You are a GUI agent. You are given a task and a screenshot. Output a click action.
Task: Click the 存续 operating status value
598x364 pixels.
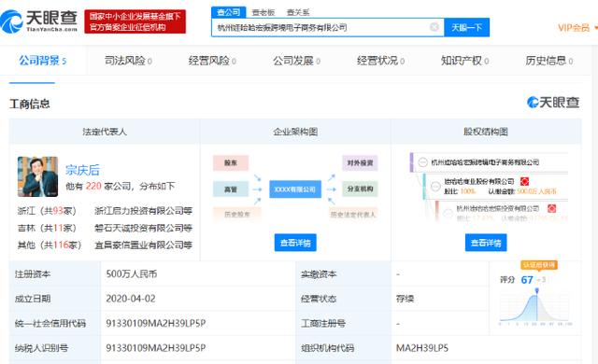tap(405, 299)
